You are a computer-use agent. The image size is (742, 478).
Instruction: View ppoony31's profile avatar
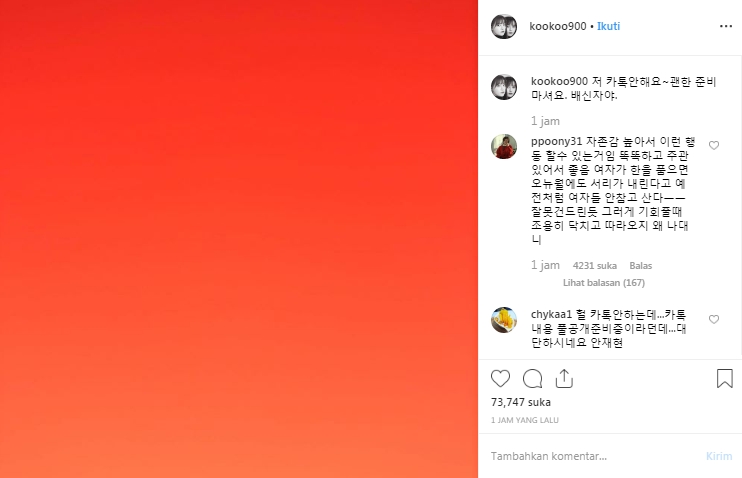[x=504, y=146]
